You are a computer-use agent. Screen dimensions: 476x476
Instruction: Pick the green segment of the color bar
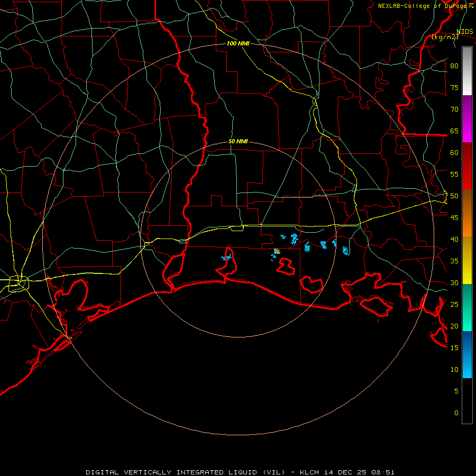467,307
